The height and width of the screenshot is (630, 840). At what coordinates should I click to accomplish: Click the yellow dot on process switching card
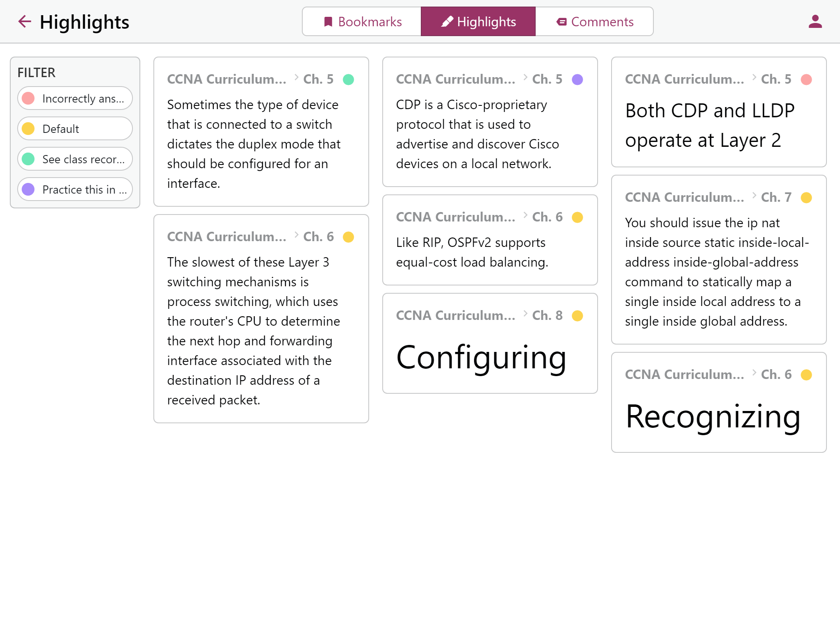click(x=349, y=237)
